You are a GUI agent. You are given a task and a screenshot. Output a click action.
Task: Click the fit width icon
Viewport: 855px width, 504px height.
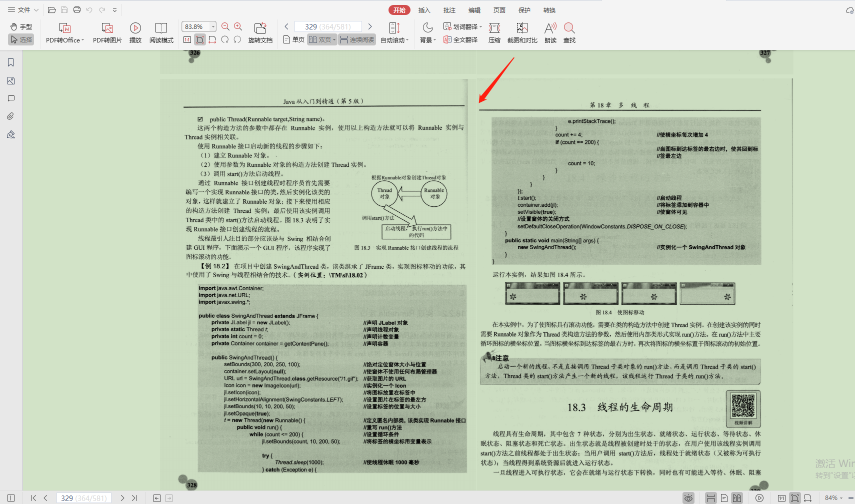(x=212, y=39)
